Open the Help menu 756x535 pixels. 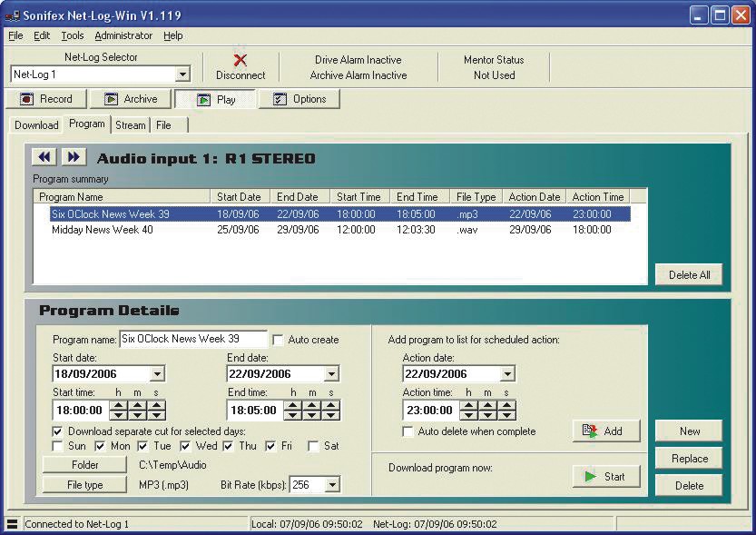point(173,35)
